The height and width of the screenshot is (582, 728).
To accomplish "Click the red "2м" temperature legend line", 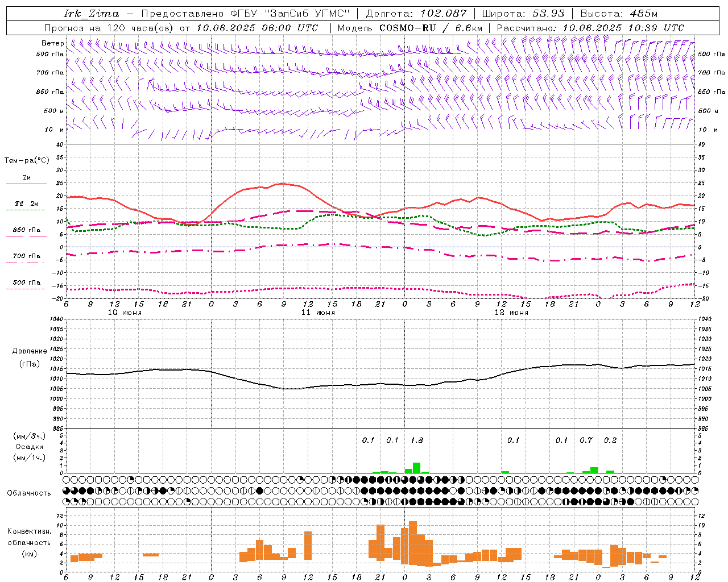I will pos(26,184).
